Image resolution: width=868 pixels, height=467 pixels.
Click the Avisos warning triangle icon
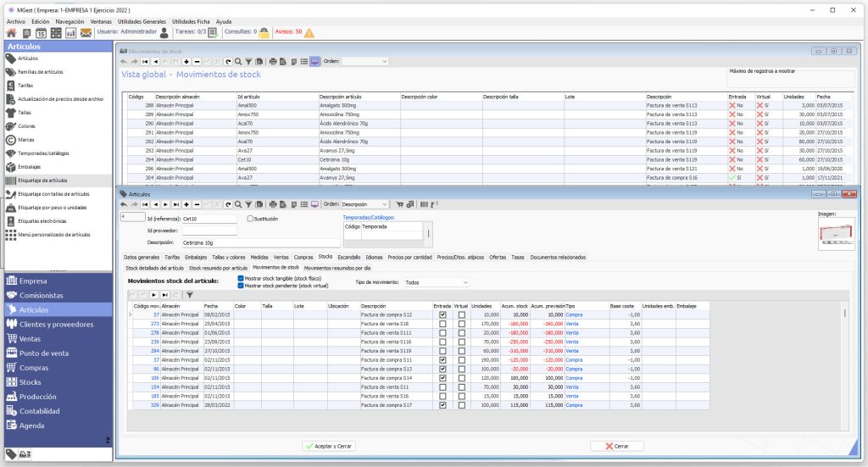309,33
